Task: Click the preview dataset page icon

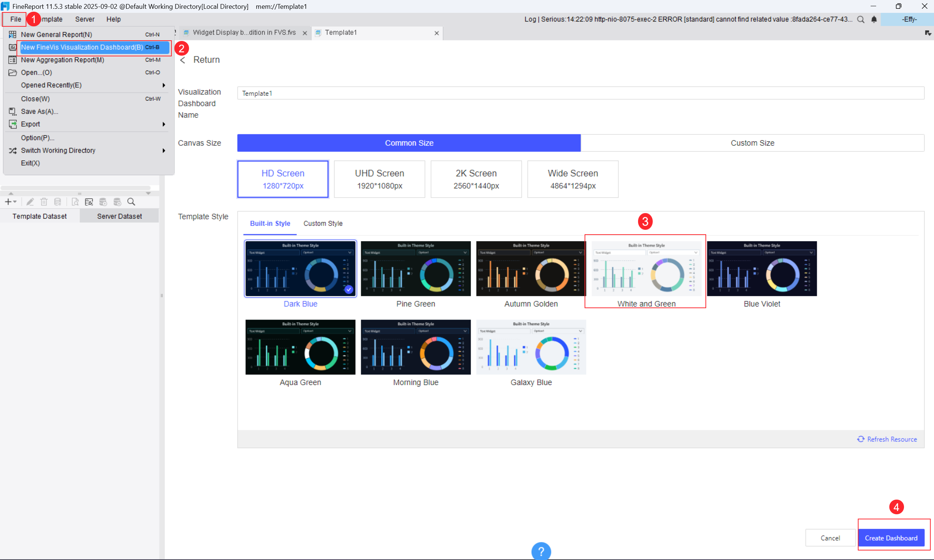Action: [75, 202]
